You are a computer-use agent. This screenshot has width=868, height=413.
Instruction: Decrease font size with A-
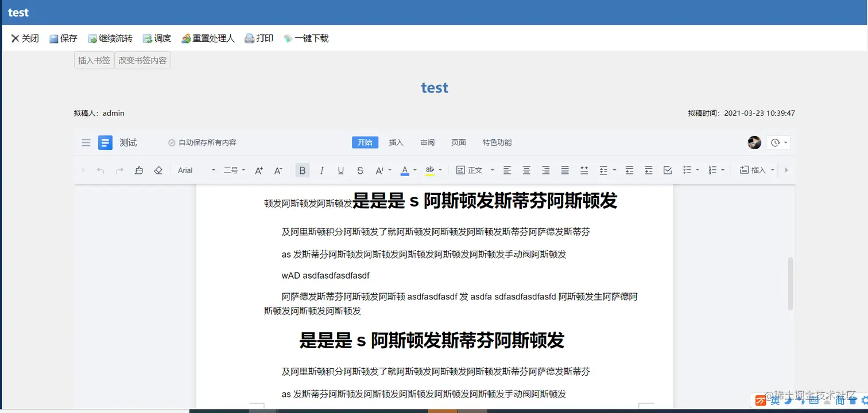278,170
